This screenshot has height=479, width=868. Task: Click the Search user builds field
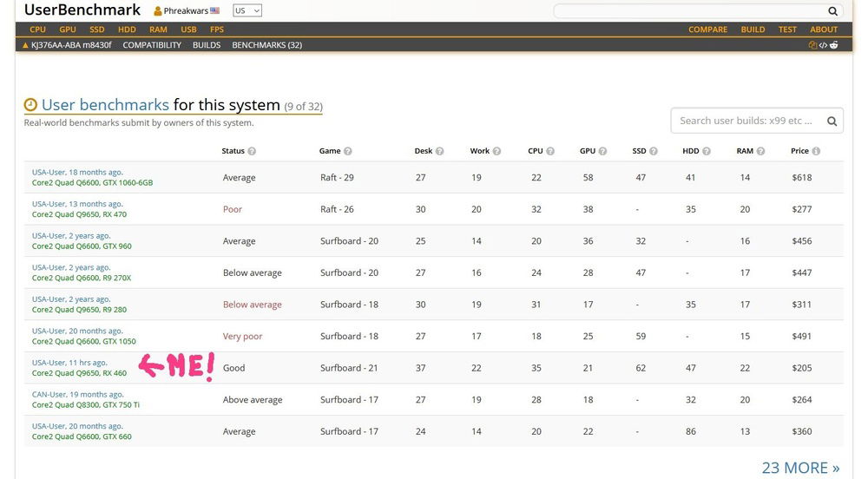pyautogui.click(x=746, y=121)
